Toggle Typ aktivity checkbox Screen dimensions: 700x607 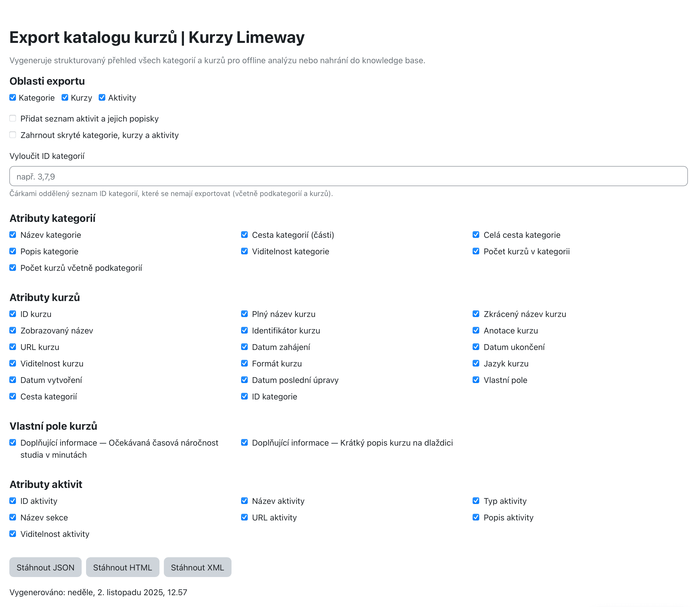(476, 501)
